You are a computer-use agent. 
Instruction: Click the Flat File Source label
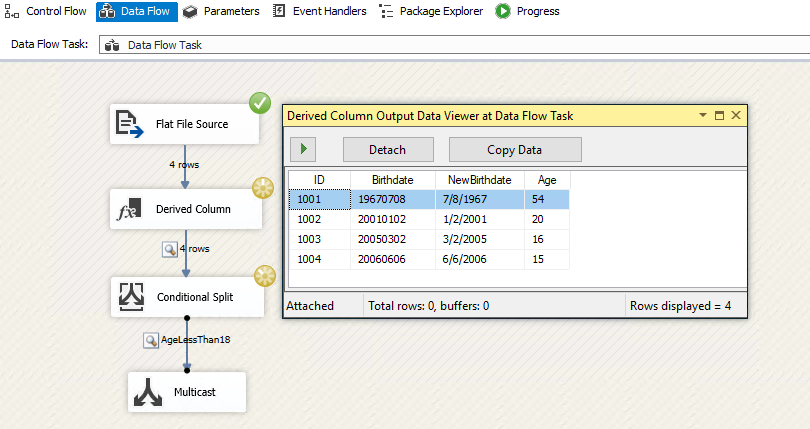pos(192,124)
